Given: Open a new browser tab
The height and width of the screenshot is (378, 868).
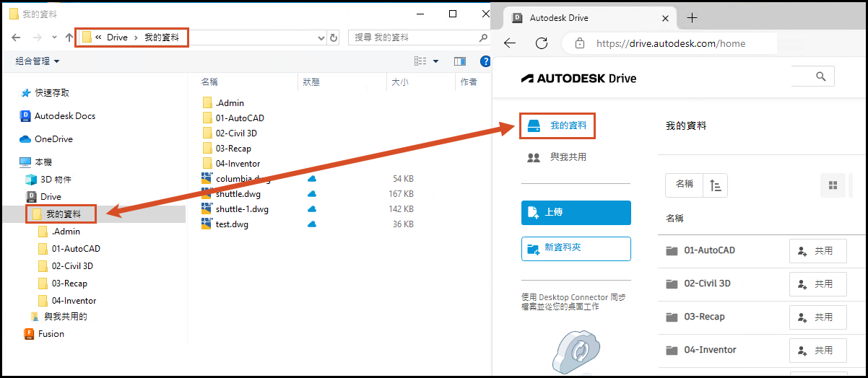Looking at the screenshot, I should coord(692,17).
